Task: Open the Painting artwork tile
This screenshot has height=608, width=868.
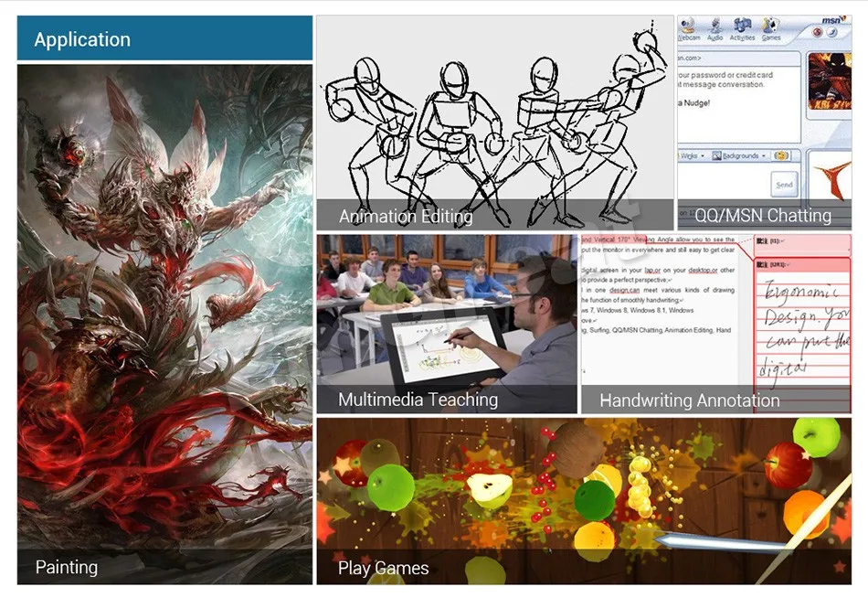Action: (165, 325)
